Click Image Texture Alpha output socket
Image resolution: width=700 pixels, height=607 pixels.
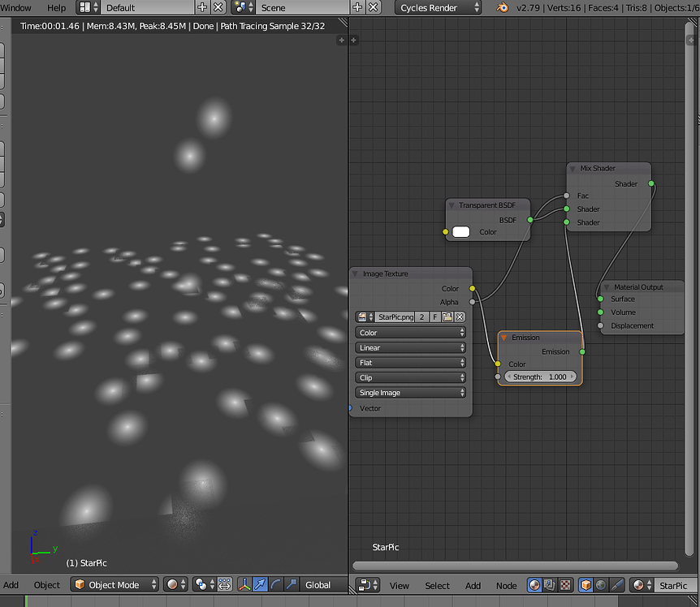click(x=473, y=302)
